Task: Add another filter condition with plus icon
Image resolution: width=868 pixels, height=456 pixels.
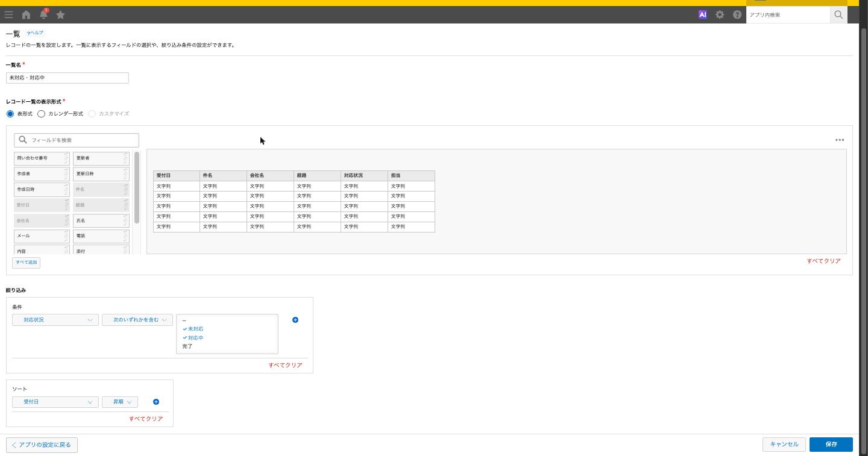Action: pyautogui.click(x=295, y=320)
